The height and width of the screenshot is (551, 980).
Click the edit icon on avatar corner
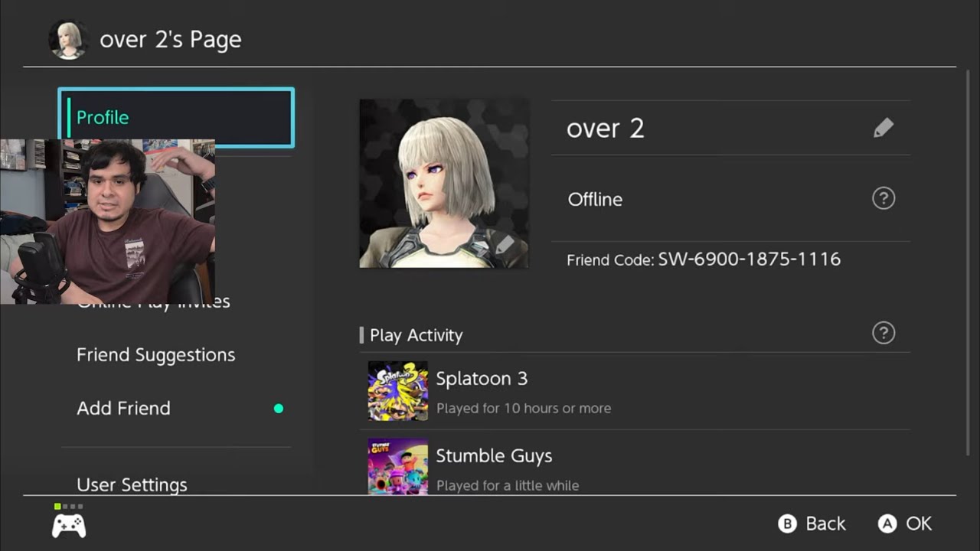coord(505,245)
